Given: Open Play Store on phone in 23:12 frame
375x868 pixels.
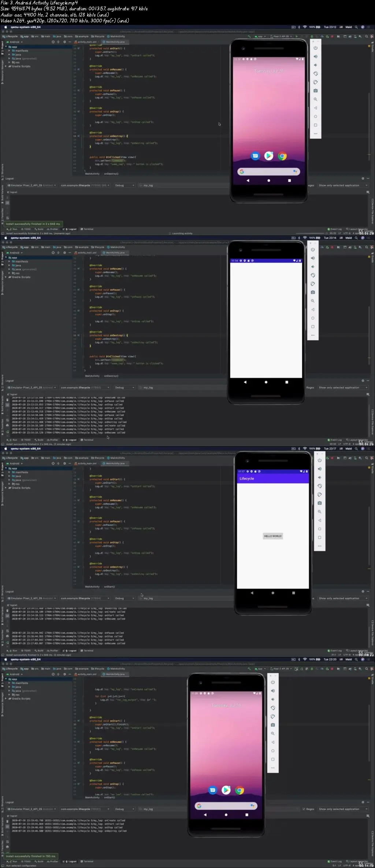Looking at the screenshot, I should click(x=269, y=156).
